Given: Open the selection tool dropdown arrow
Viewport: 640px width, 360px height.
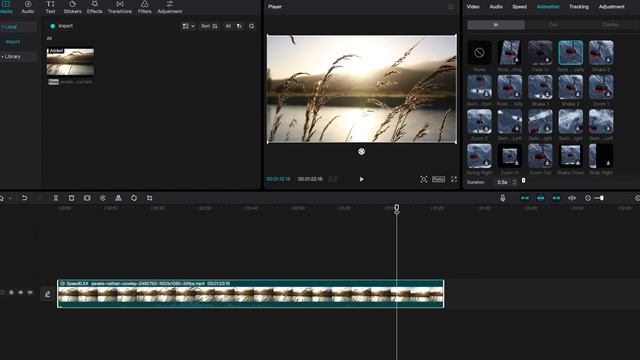Looking at the screenshot, I should (x=10, y=198).
